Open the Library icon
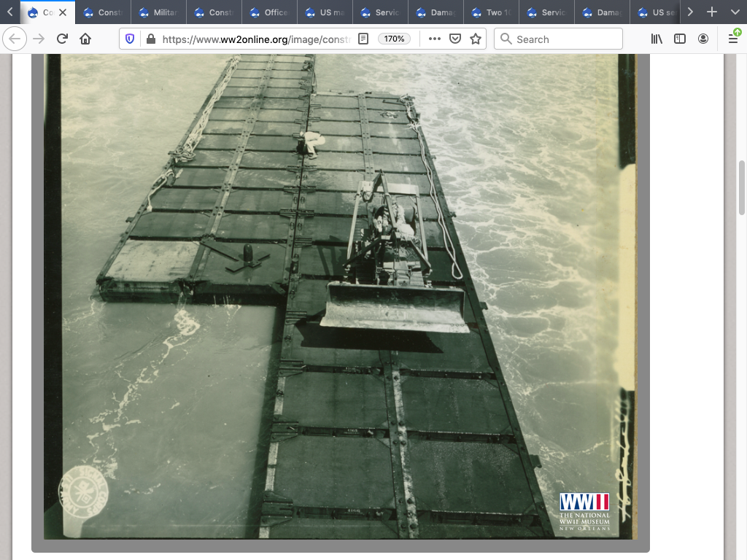Viewport: 747px width, 560px height. 657,39
